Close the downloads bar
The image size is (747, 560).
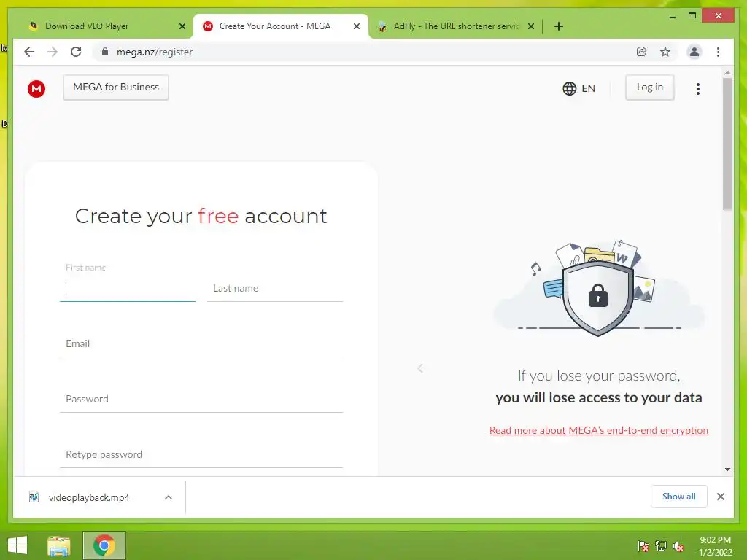pos(721,497)
